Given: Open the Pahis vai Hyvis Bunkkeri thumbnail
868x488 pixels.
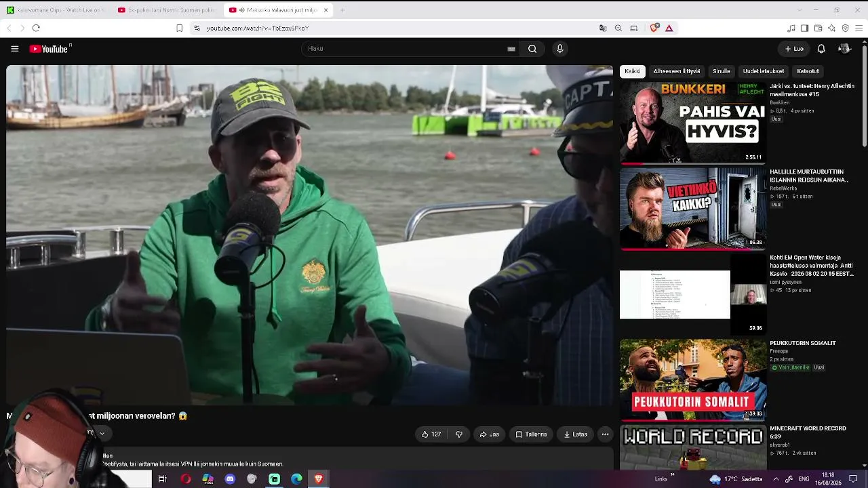Looking at the screenshot, I should point(693,123).
